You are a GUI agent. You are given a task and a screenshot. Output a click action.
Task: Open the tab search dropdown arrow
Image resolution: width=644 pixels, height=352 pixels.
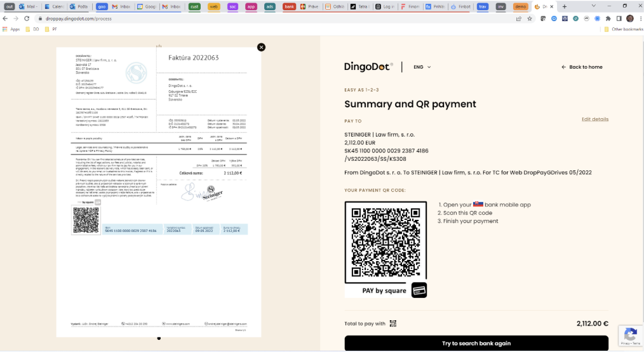click(593, 6)
